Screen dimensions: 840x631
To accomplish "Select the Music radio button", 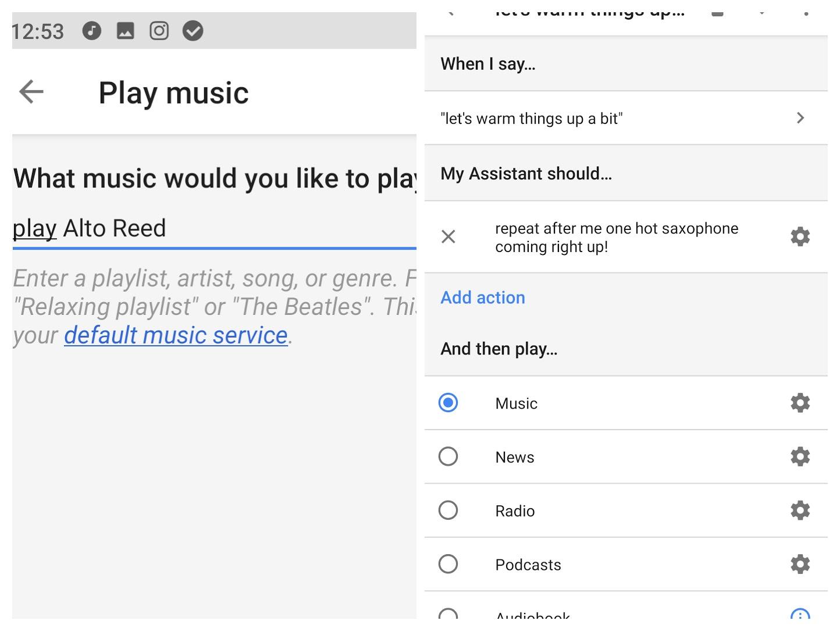I will (448, 403).
